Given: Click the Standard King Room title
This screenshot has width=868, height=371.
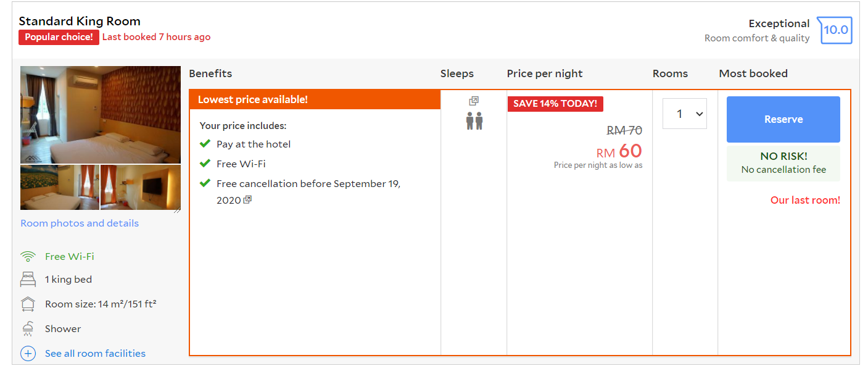Looking at the screenshot, I should [x=80, y=22].
